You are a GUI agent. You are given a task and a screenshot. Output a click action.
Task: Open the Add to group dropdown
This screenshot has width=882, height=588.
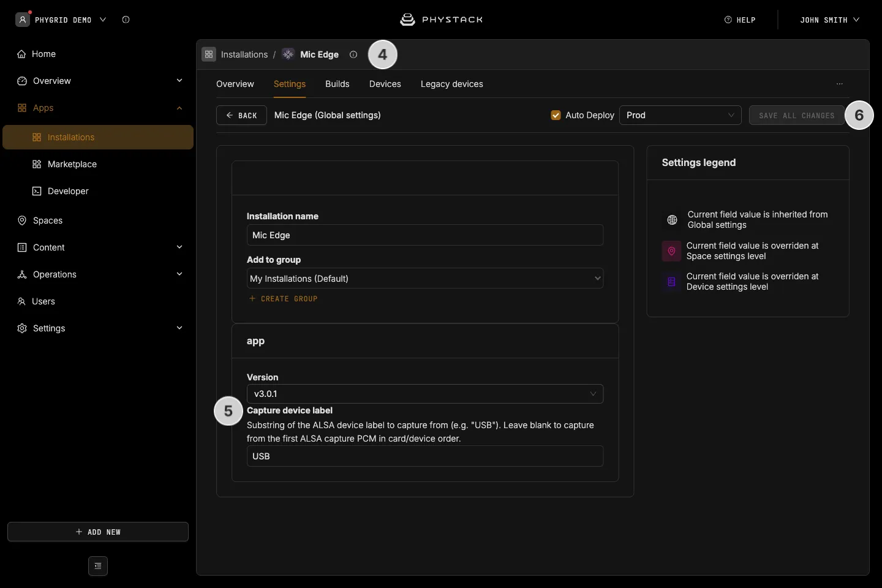pyautogui.click(x=425, y=278)
